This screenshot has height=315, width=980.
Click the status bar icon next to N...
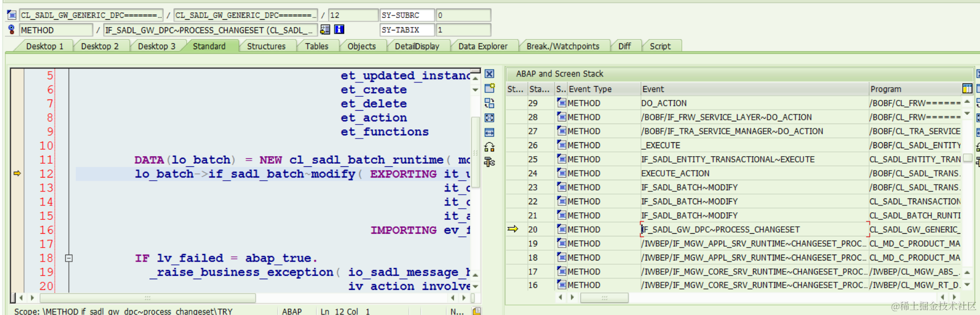476,311
